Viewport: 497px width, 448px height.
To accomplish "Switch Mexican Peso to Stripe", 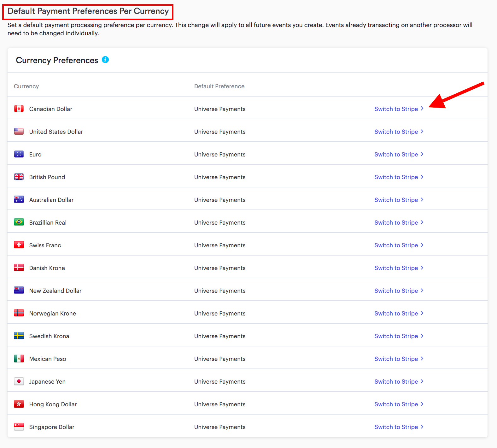I will pos(399,359).
